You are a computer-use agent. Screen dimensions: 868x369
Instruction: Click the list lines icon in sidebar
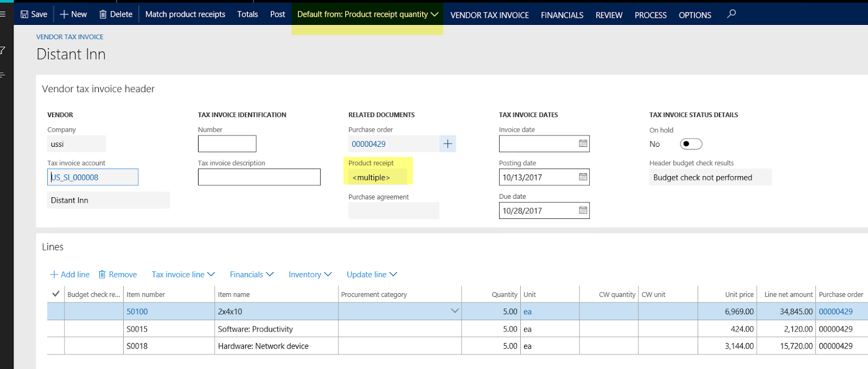3,74
